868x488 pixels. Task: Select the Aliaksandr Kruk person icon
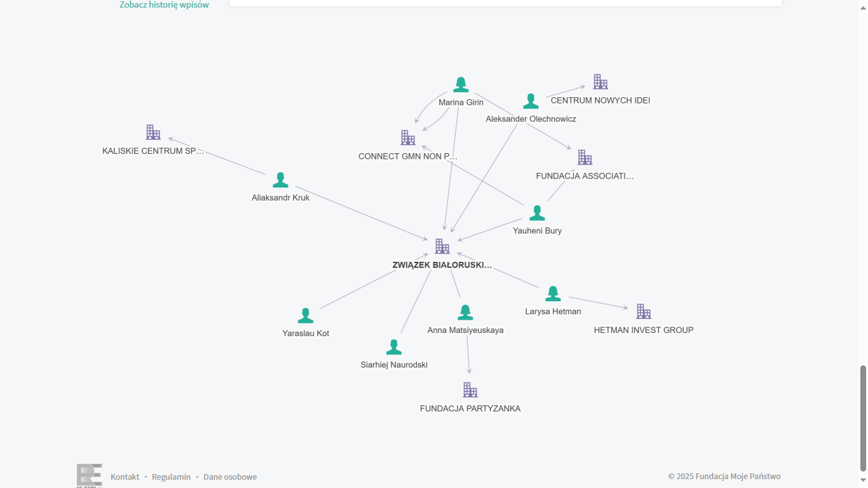pyautogui.click(x=280, y=180)
